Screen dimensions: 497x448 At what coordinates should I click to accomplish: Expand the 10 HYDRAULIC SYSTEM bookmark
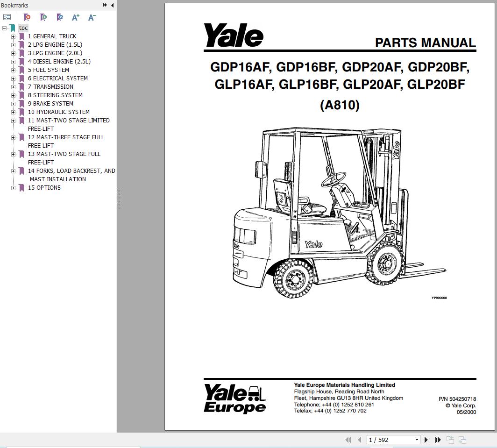pos(13,112)
